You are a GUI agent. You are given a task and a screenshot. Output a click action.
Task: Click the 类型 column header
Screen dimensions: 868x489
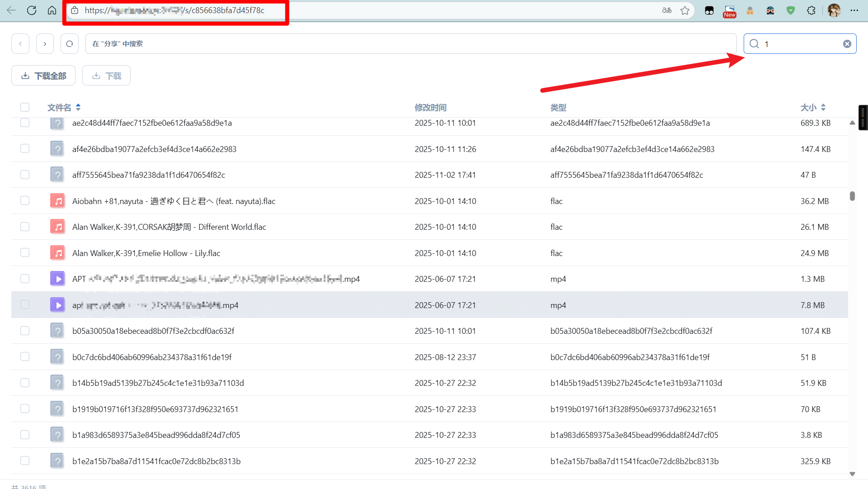pos(558,108)
